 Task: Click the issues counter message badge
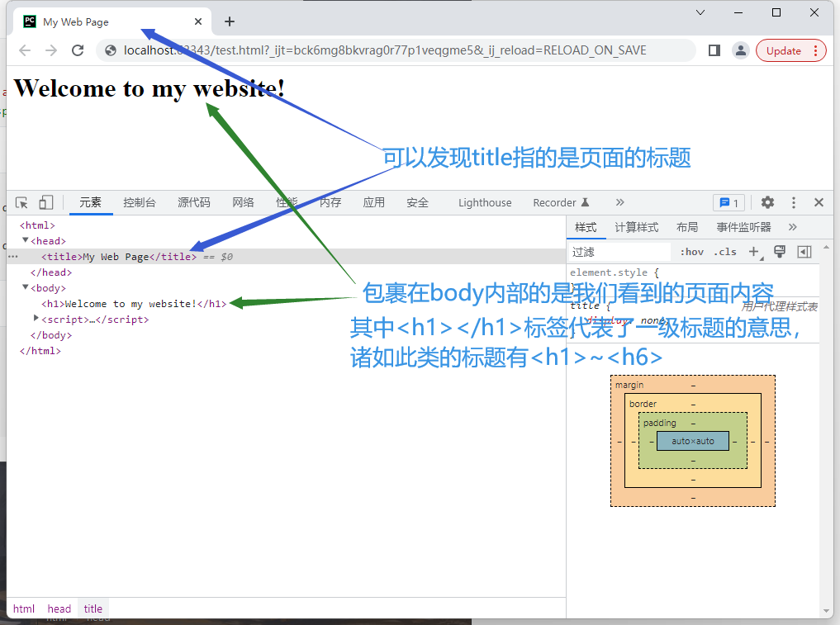pos(728,202)
